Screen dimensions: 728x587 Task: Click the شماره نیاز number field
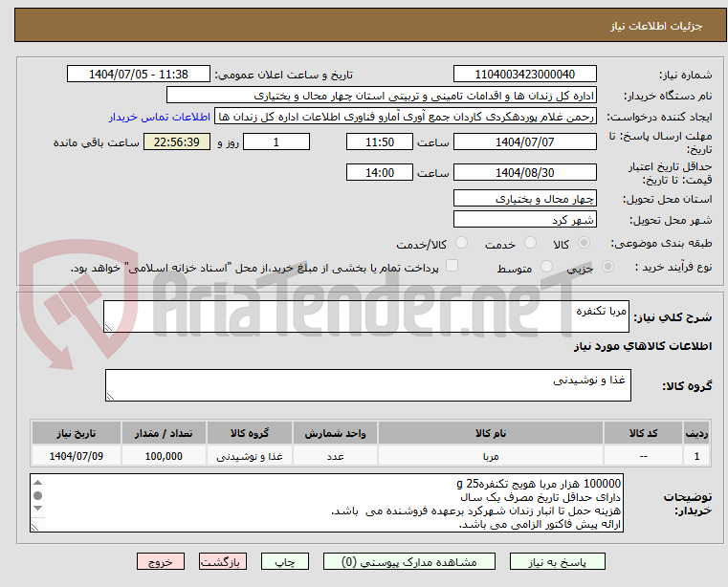coord(524,75)
